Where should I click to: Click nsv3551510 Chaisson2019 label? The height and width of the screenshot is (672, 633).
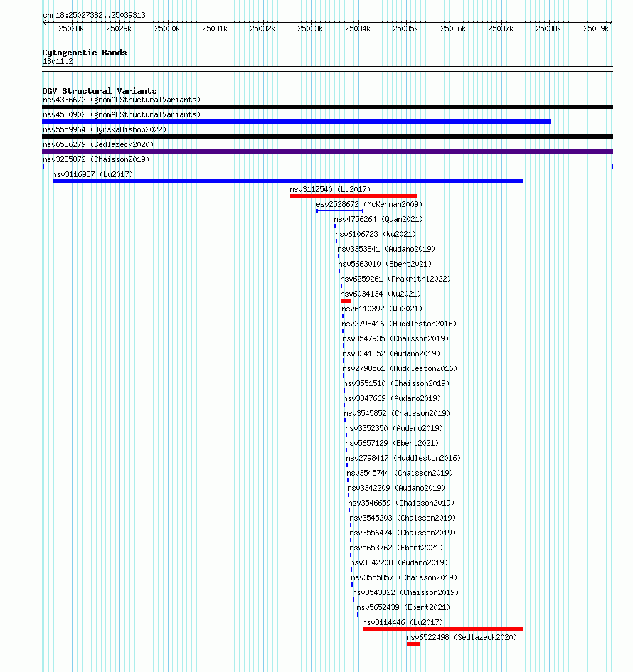pos(396,384)
